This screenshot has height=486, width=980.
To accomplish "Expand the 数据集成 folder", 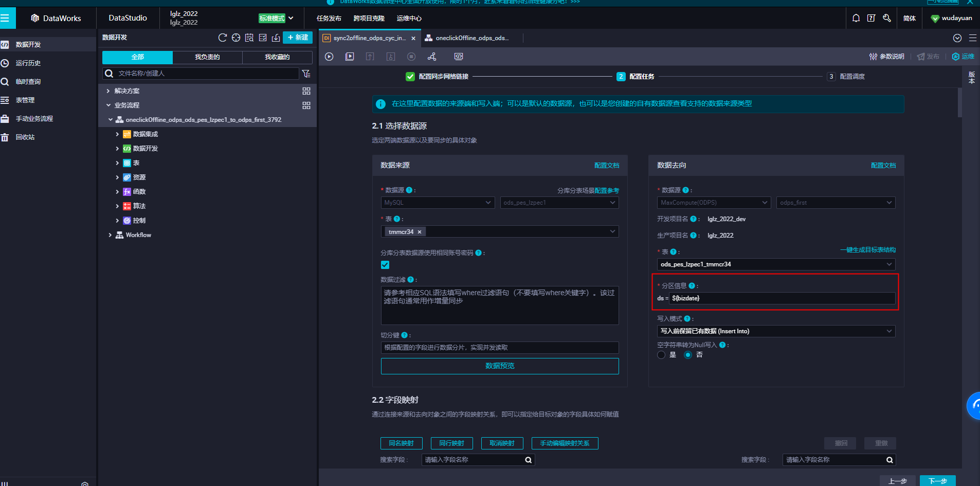I will click(x=117, y=134).
